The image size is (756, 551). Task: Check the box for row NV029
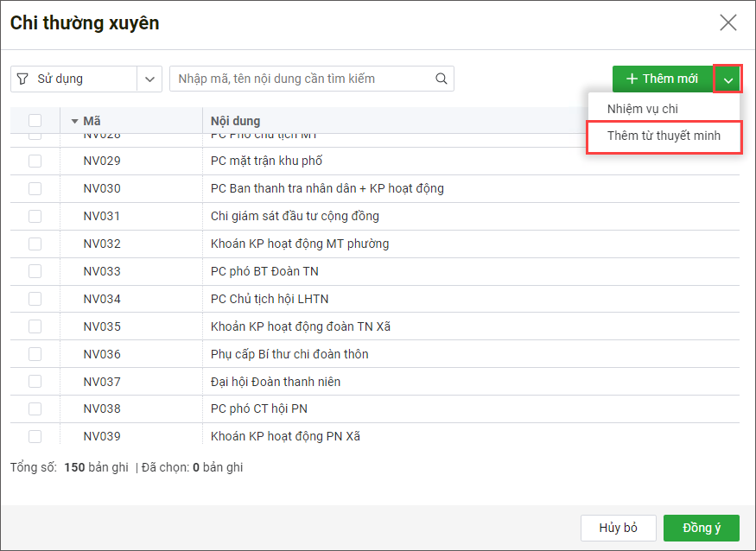(x=35, y=161)
